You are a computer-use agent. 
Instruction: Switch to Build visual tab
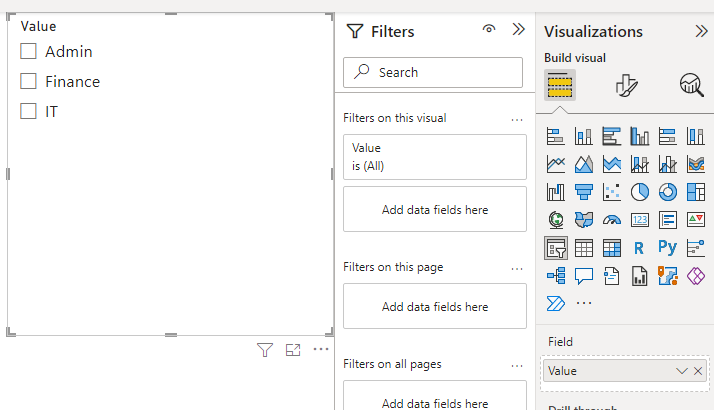560,85
